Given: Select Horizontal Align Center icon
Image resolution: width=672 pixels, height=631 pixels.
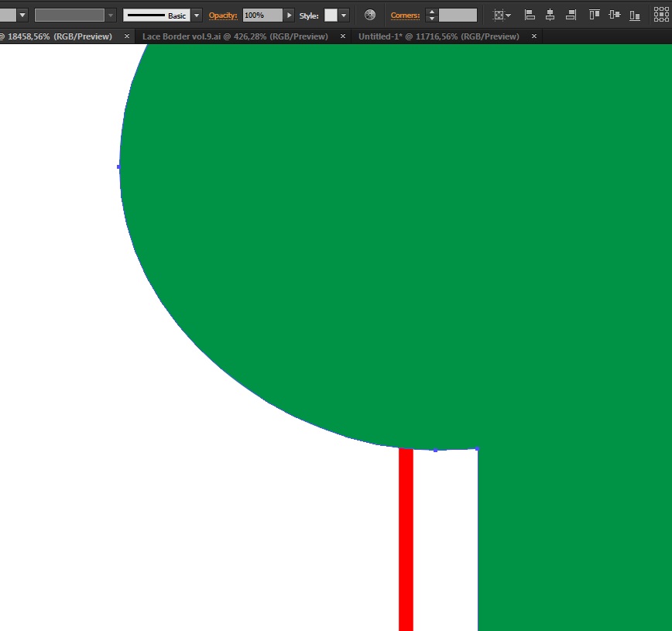Looking at the screenshot, I should (550, 15).
